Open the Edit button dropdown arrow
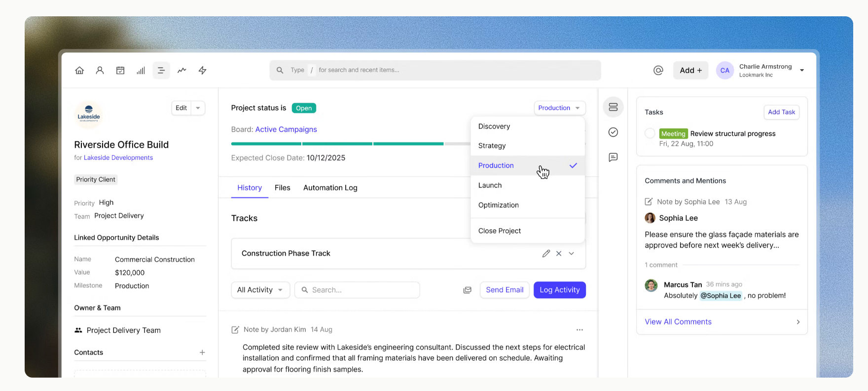This screenshot has width=868, height=391. click(x=198, y=108)
